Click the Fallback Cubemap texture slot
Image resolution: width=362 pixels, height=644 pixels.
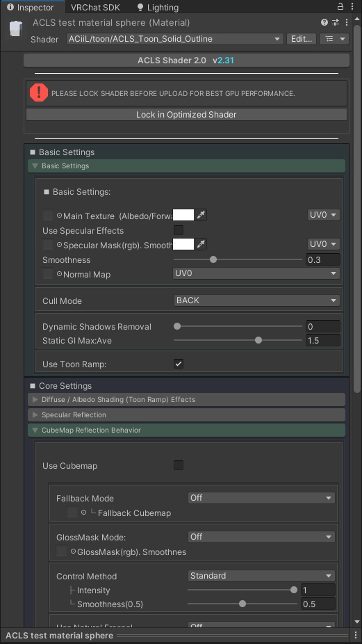(72, 512)
